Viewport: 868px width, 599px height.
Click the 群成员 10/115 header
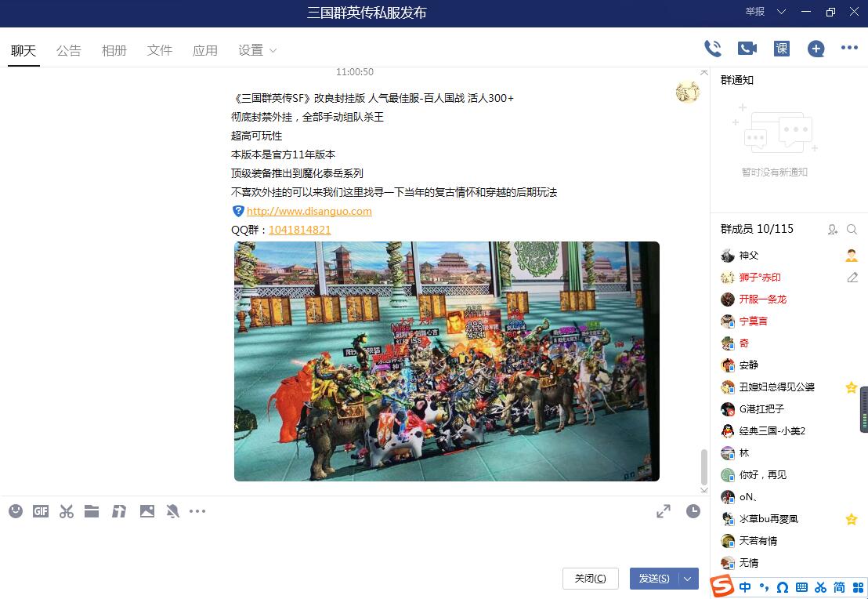pos(757,230)
